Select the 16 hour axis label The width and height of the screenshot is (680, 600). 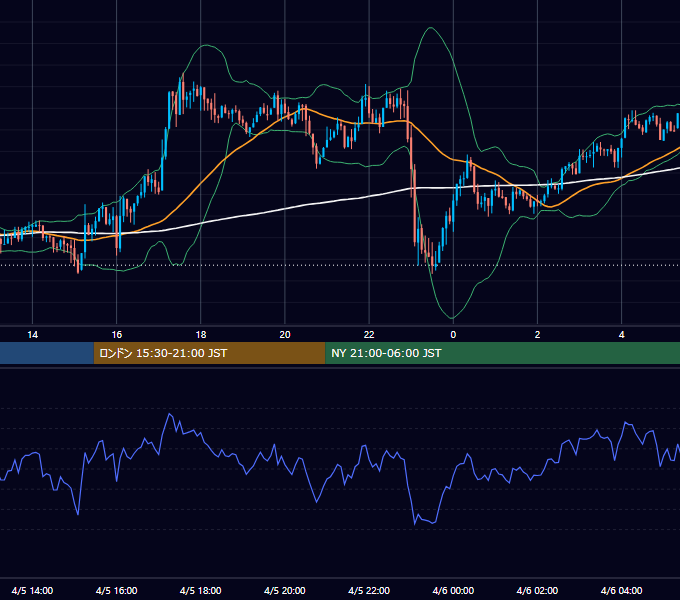[x=117, y=335]
